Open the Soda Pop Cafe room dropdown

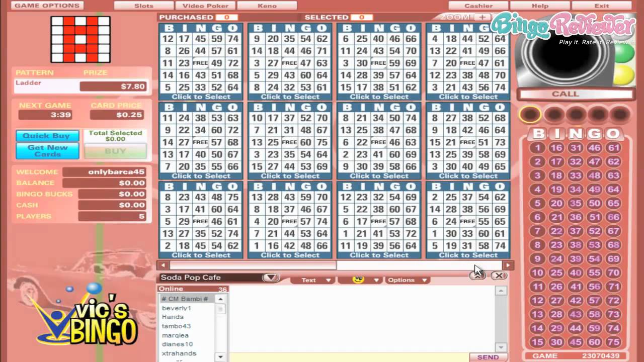[271, 278]
